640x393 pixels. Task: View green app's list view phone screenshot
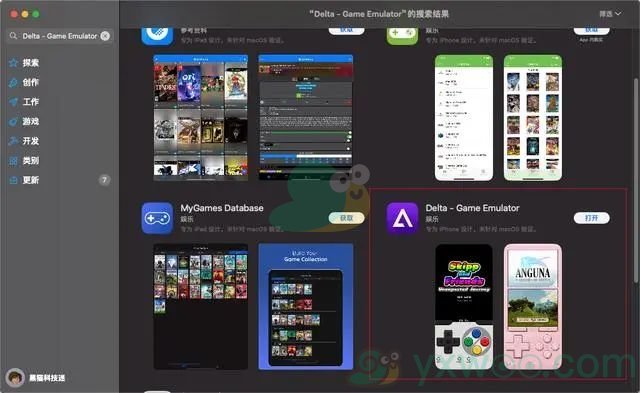pyautogui.click(x=464, y=118)
